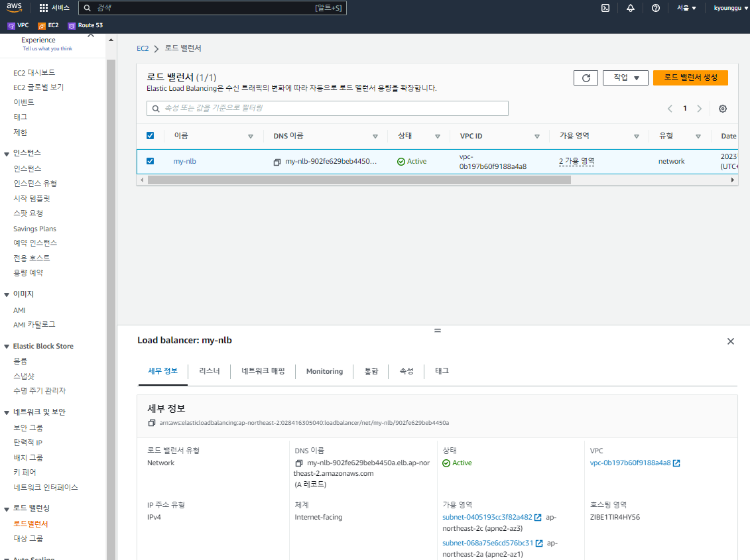This screenshot has width=750, height=560.
Task: Click the AWS logo home icon
Action: coord(14,8)
